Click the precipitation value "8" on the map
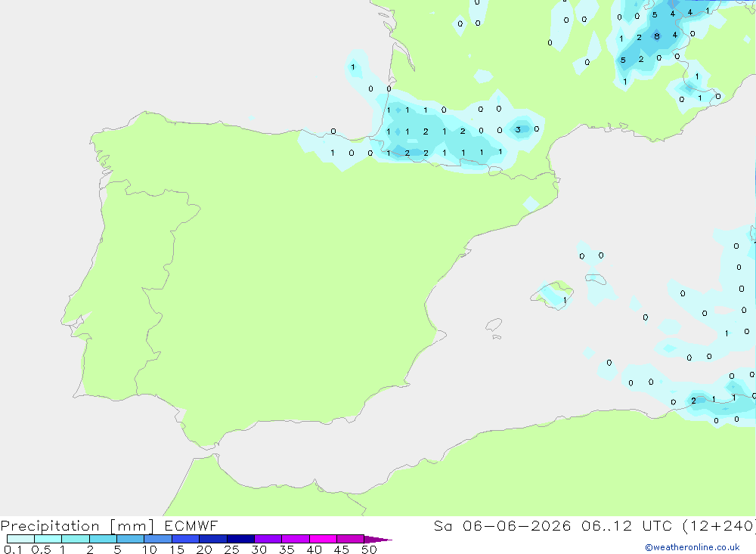 657,36
